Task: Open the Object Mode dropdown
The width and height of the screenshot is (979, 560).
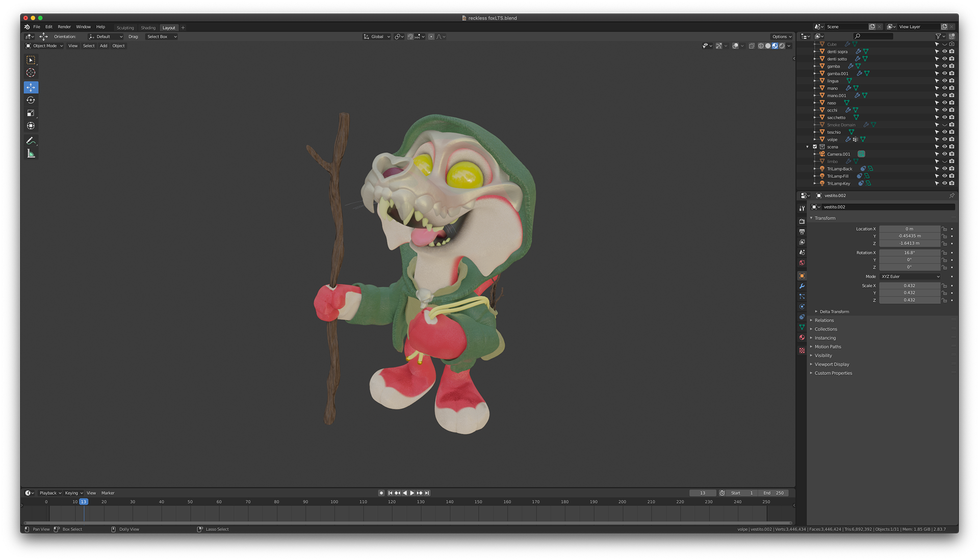Action: click(x=45, y=46)
